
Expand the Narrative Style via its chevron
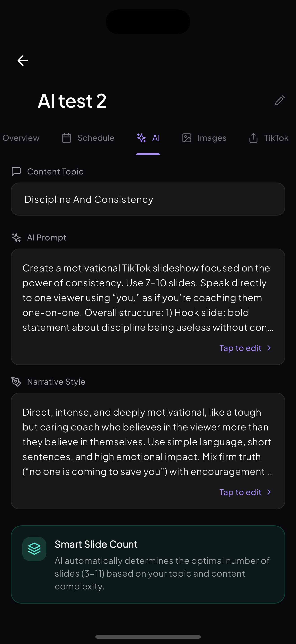pyautogui.click(x=269, y=492)
